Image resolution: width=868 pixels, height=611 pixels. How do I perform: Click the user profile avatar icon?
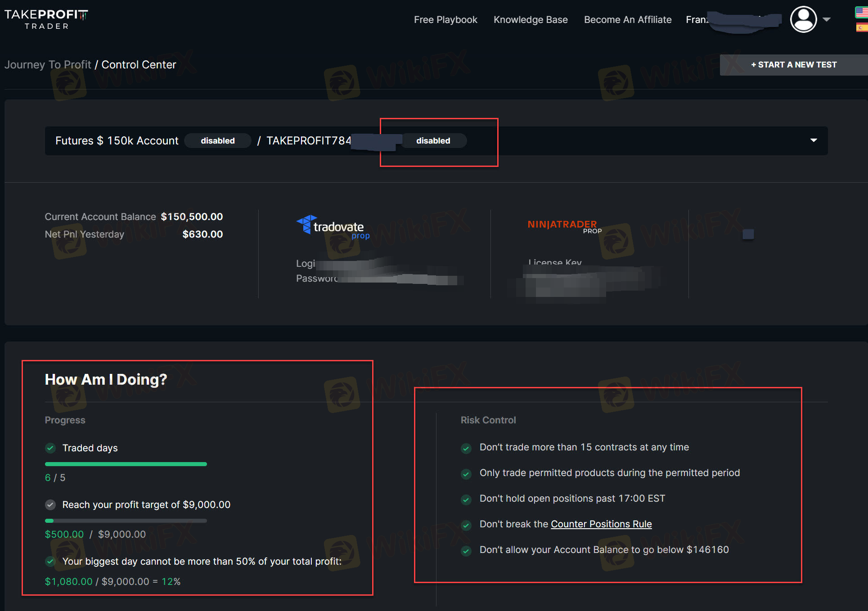click(803, 19)
